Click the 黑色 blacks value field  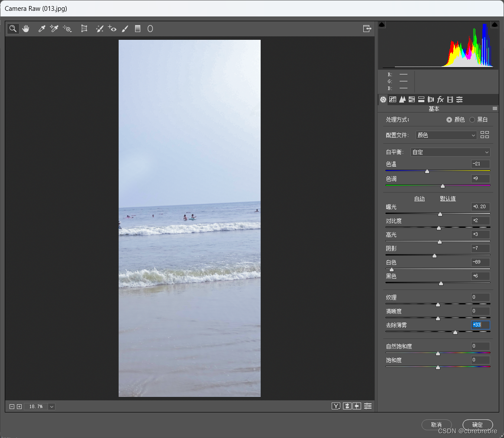tap(480, 276)
